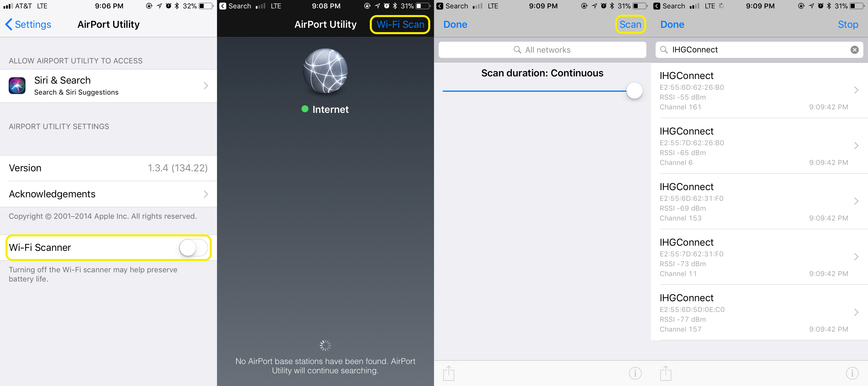The height and width of the screenshot is (386, 868).
Task: Tap the MAC address E2:55:6D:62:26:B0
Action: click(x=692, y=87)
